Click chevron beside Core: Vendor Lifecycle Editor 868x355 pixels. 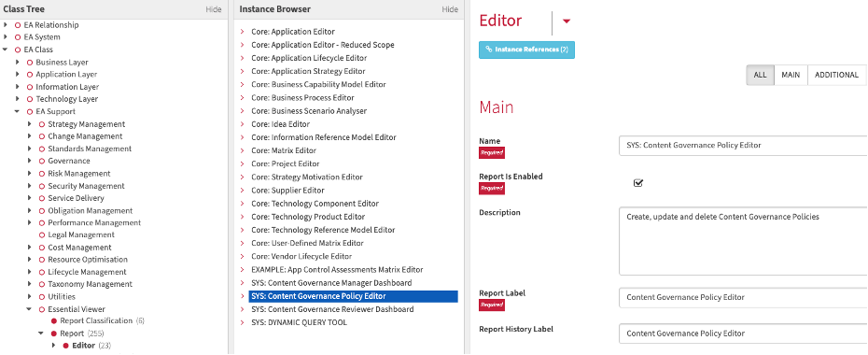243,256
